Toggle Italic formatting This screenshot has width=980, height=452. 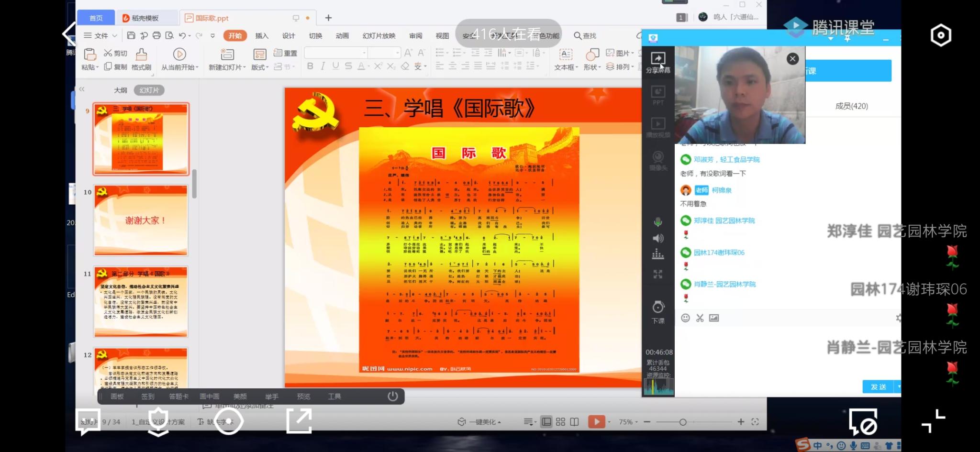point(323,66)
